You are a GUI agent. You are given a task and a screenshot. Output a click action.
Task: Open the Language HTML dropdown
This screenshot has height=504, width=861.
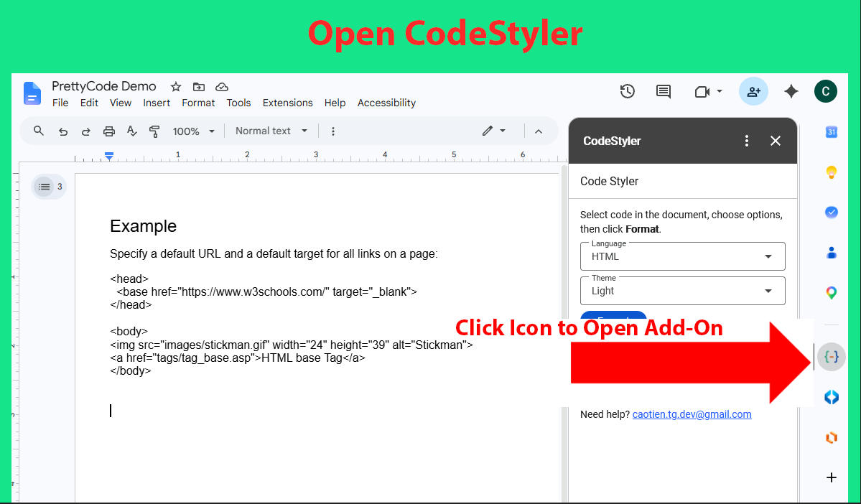682,256
